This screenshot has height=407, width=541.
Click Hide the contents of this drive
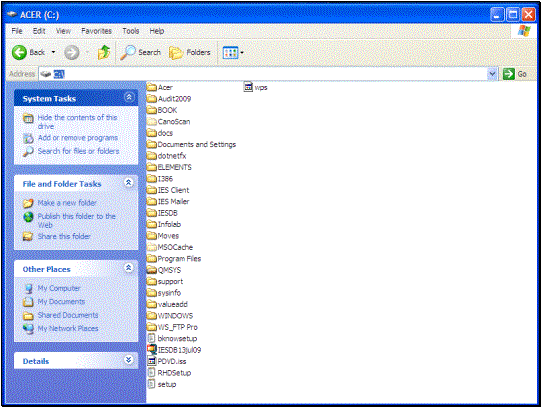[77, 122]
